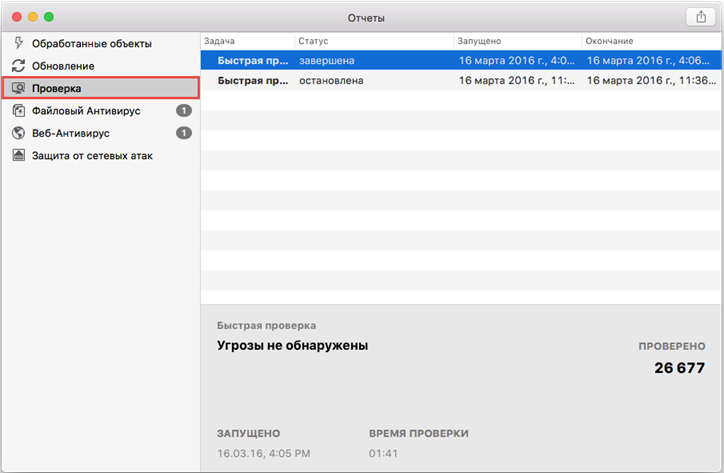The image size is (724, 473).
Task: Open Защита от сетевых атак reports
Action: (x=101, y=156)
